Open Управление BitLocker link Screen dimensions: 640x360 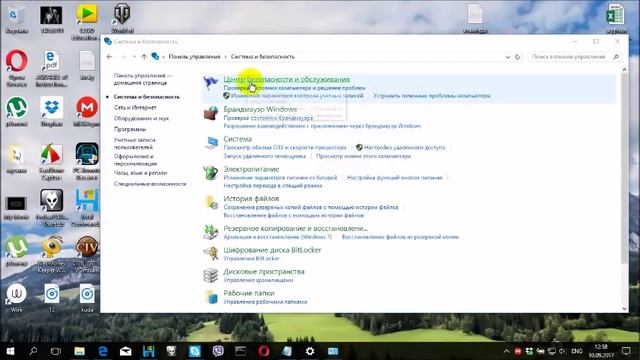coord(251,258)
